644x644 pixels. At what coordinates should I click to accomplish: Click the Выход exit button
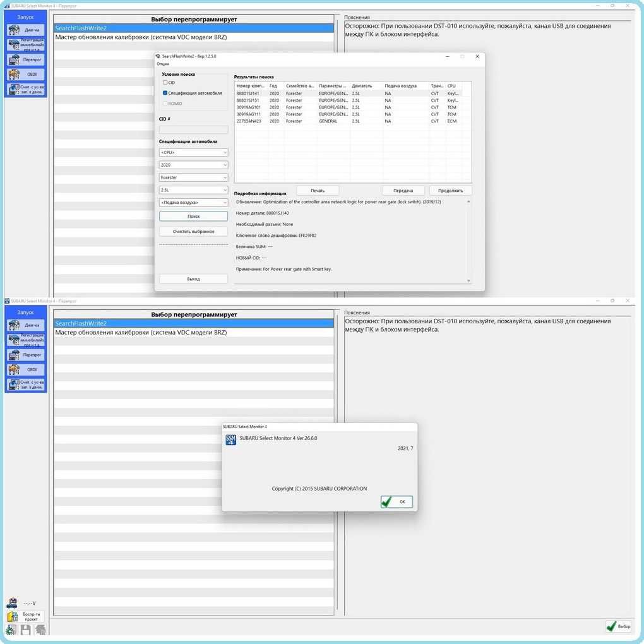193,279
